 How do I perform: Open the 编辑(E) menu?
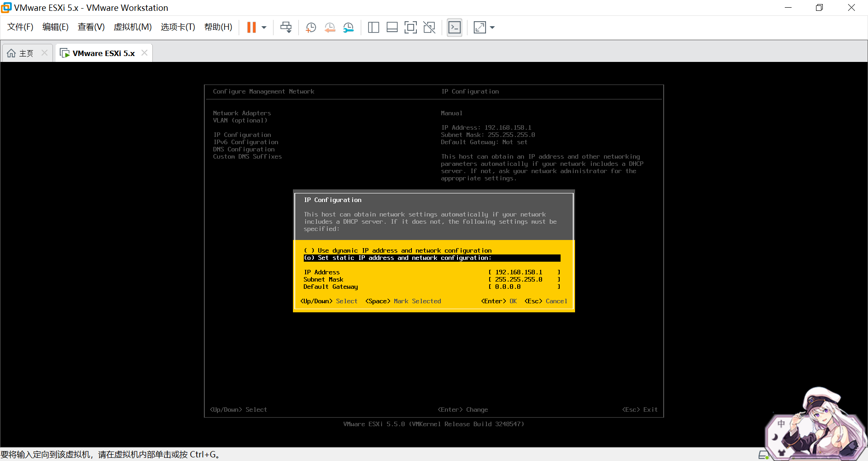[56, 27]
